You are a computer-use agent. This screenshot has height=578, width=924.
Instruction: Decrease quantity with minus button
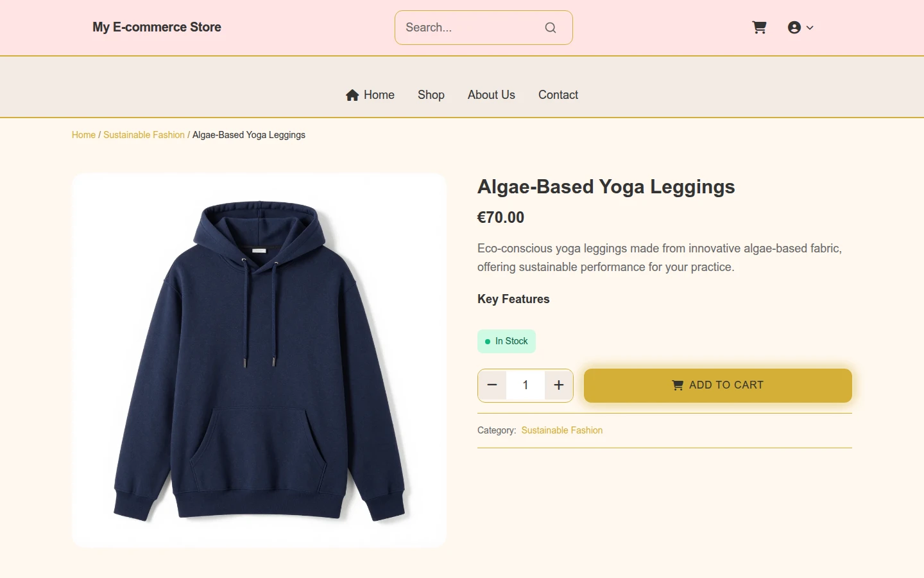coord(492,385)
